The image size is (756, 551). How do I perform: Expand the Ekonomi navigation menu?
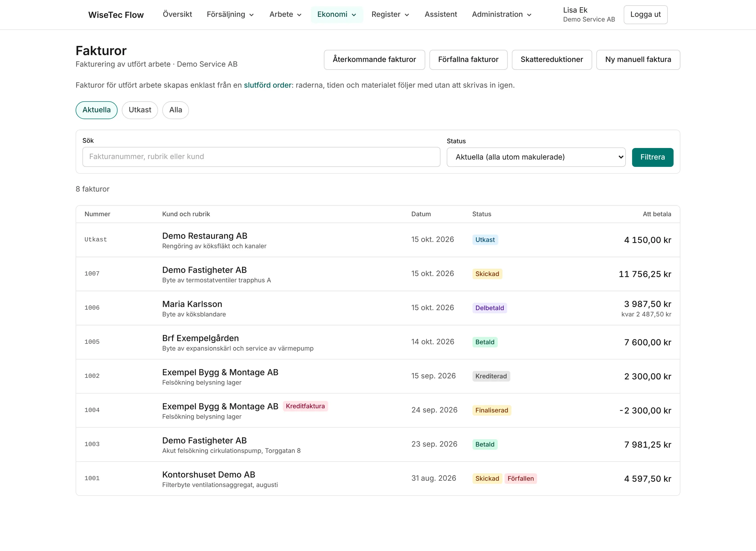[337, 15]
